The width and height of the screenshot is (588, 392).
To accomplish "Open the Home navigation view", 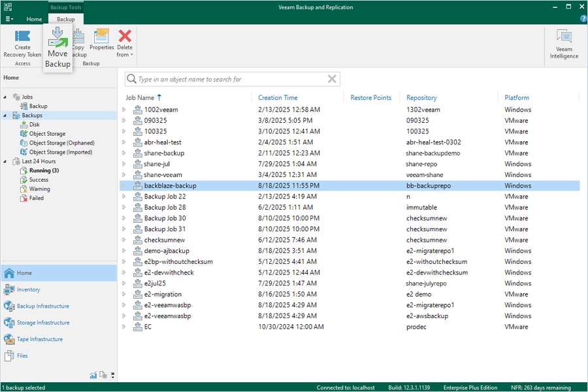I will pyautogui.click(x=59, y=273).
